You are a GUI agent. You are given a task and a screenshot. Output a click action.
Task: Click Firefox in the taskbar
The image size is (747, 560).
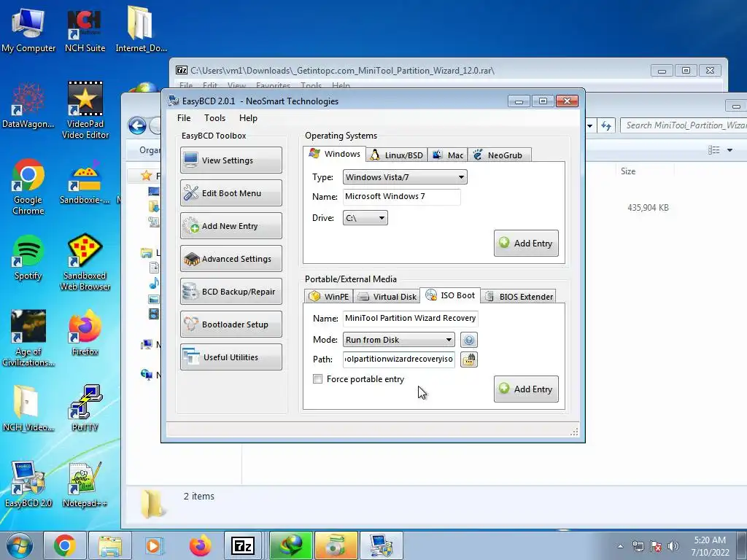click(x=200, y=545)
